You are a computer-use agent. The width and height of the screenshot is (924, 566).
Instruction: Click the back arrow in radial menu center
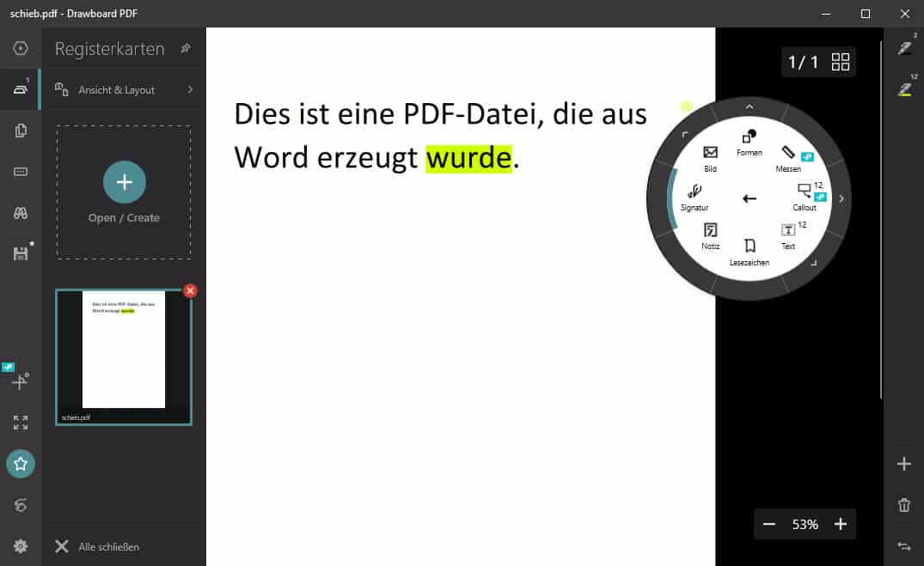(x=750, y=198)
